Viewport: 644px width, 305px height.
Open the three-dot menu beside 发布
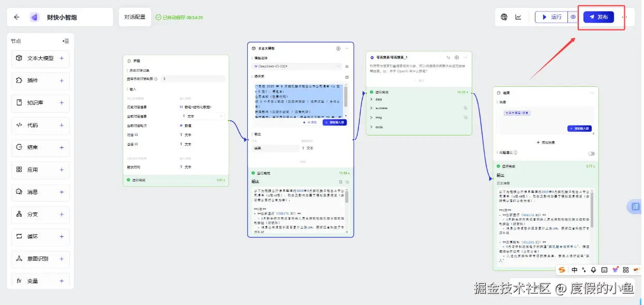624,17
